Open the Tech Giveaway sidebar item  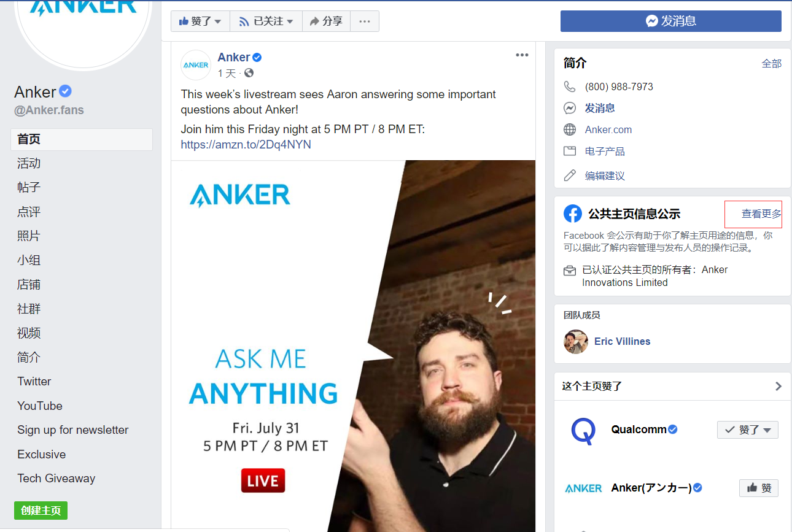click(x=56, y=479)
